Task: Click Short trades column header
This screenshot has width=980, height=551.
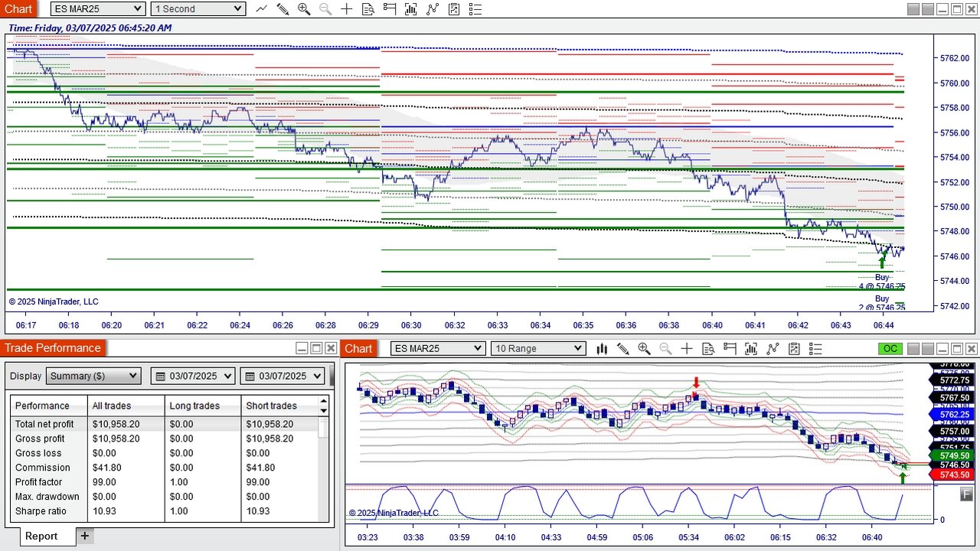Action: pos(272,406)
